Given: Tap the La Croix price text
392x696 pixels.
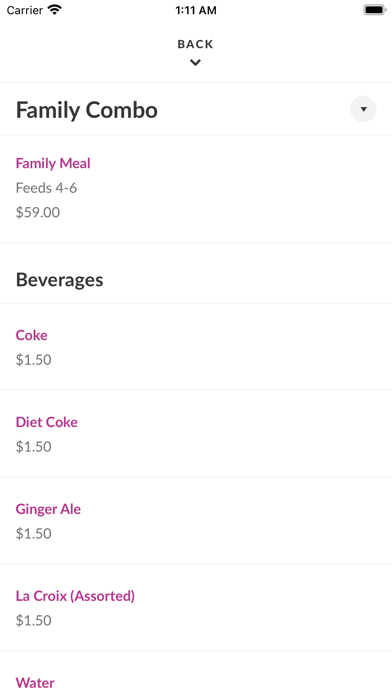Looking at the screenshot, I should point(34,621).
